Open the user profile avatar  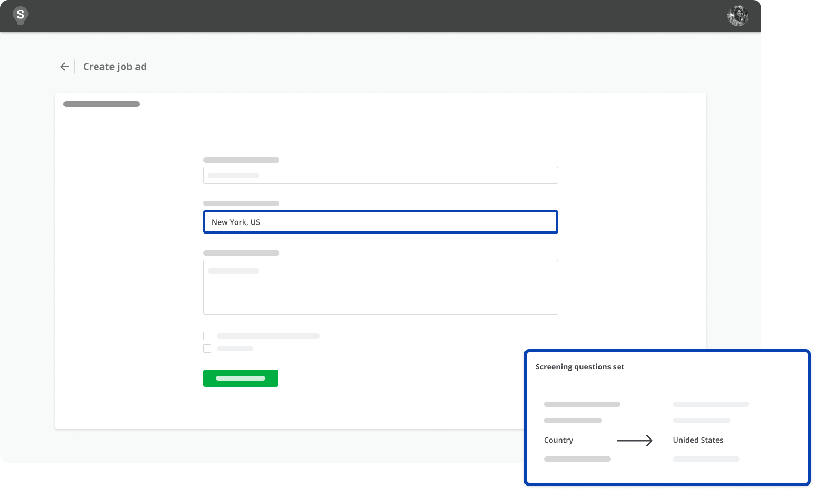pyautogui.click(x=738, y=16)
